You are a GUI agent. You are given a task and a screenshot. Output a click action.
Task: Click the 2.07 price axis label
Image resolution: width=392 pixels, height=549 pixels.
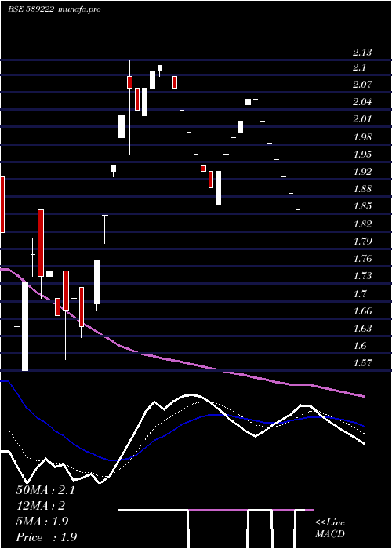(362, 85)
